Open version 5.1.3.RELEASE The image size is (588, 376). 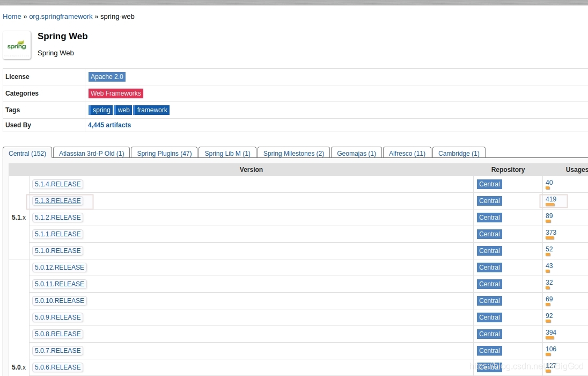58,201
